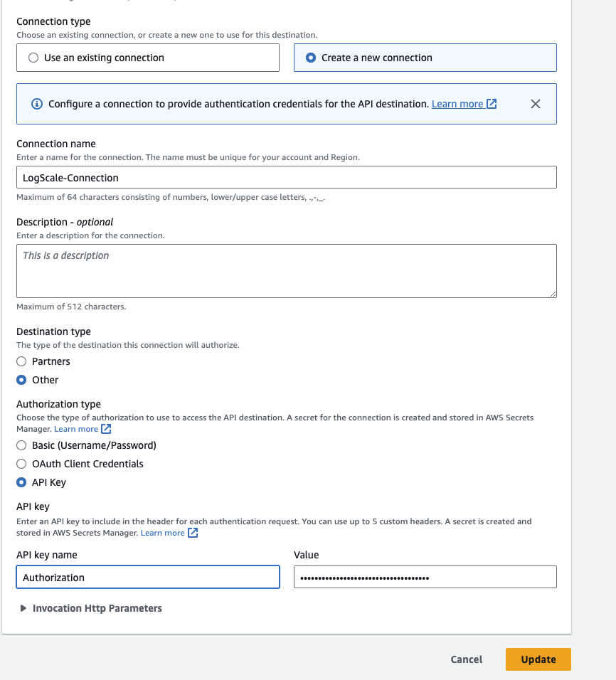The height and width of the screenshot is (680, 616).
Task: Select Create a new connection option
Action: pyautogui.click(x=311, y=58)
